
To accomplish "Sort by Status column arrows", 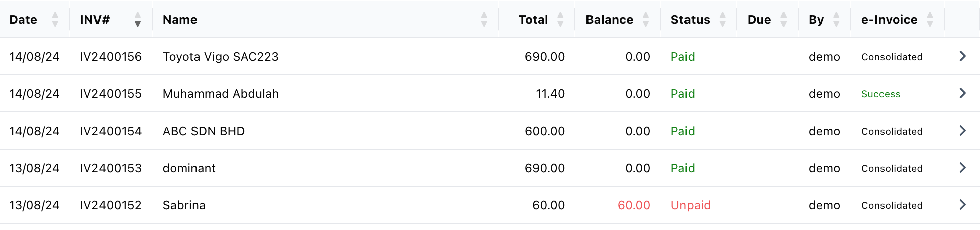I will click(x=723, y=20).
